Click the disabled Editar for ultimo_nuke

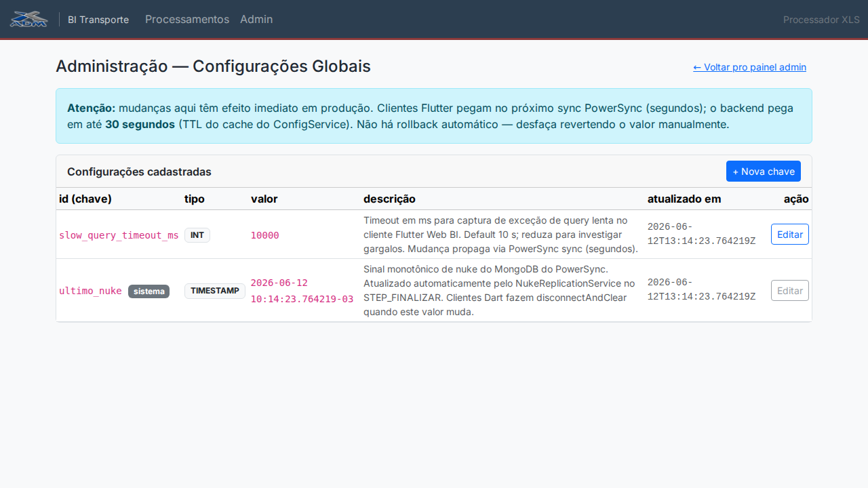pos(790,291)
